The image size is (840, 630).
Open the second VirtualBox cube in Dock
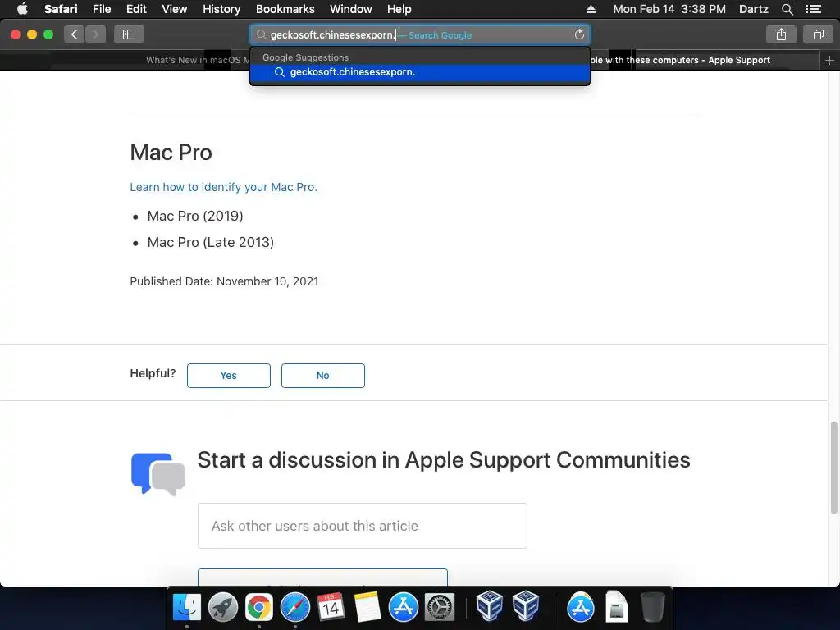point(526,606)
